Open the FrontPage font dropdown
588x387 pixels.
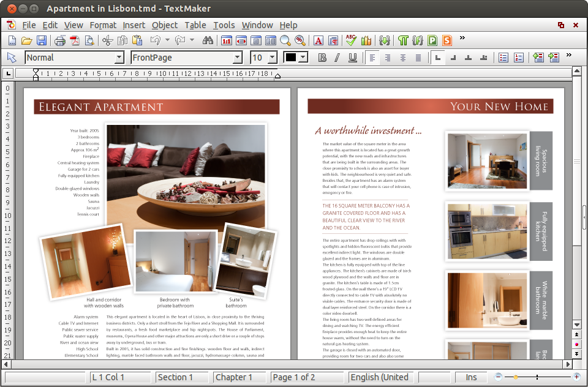click(238, 58)
